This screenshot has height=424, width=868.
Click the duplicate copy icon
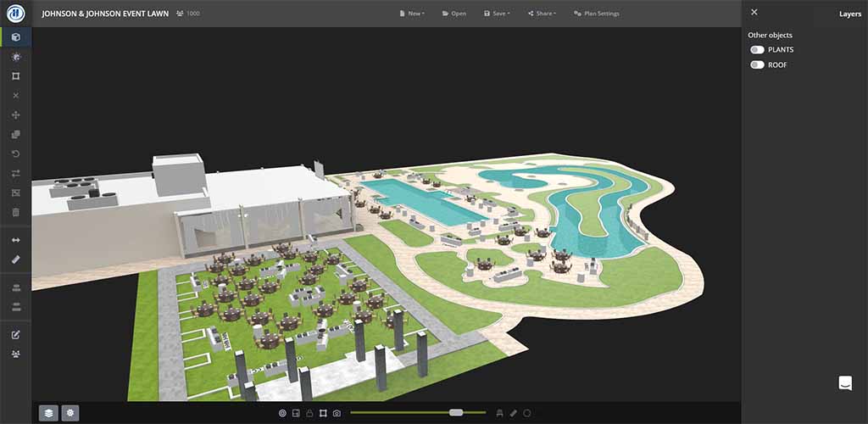[x=15, y=135]
